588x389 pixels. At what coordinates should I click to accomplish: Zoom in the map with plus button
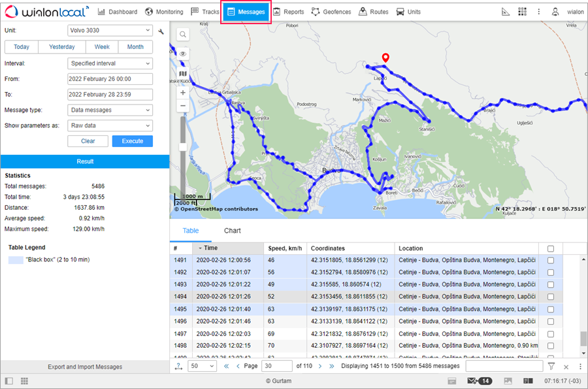(x=183, y=93)
